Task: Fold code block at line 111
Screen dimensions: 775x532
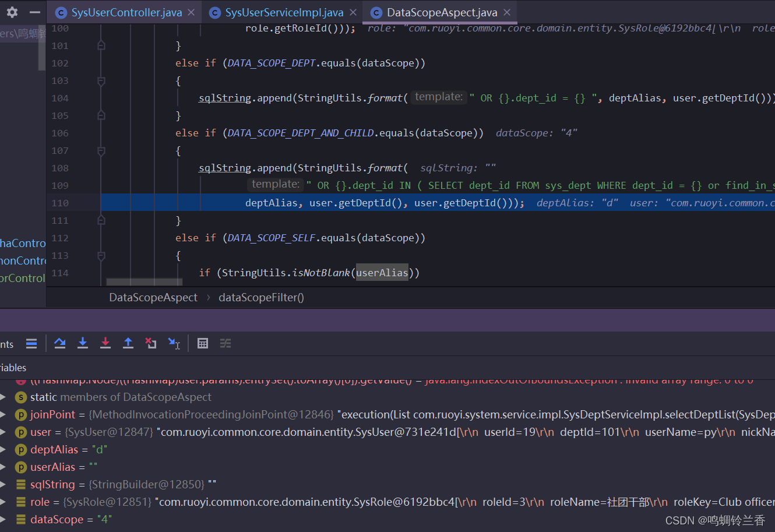Action: (x=101, y=220)
